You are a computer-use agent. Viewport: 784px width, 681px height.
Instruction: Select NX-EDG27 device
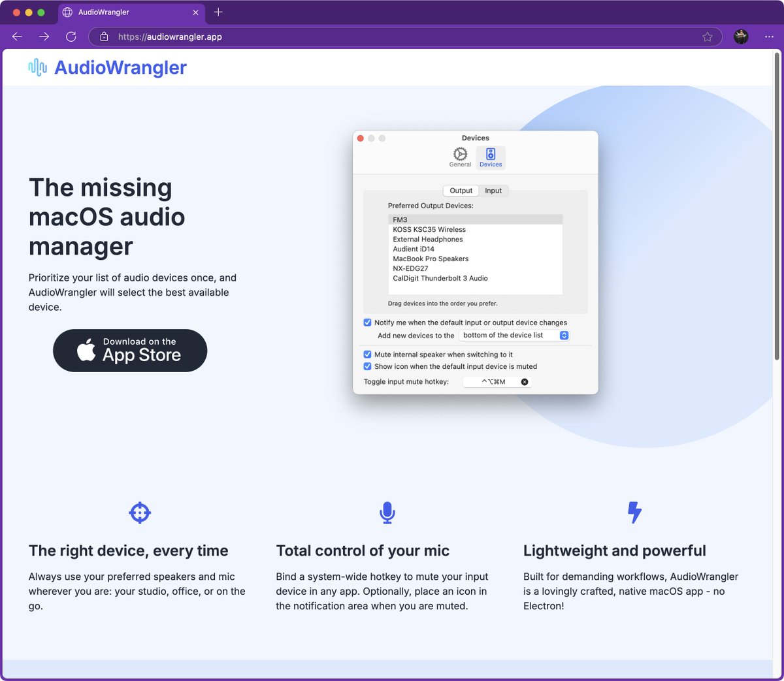point(475,268)
